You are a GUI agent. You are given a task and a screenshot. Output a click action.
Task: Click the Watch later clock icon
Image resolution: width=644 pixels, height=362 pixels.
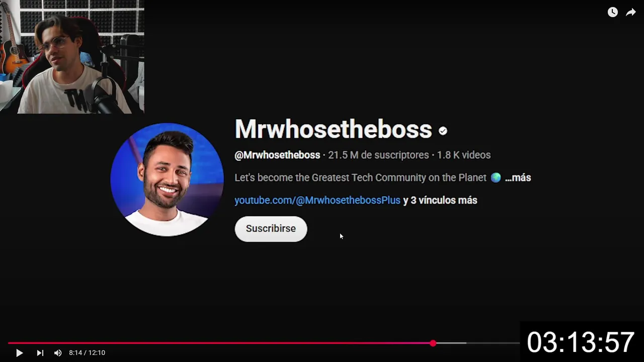tap(612, 12)
